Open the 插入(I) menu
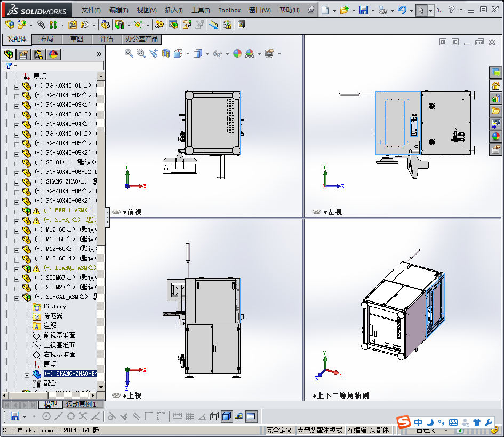The image size is (504, 437). (x=174, y=10)
